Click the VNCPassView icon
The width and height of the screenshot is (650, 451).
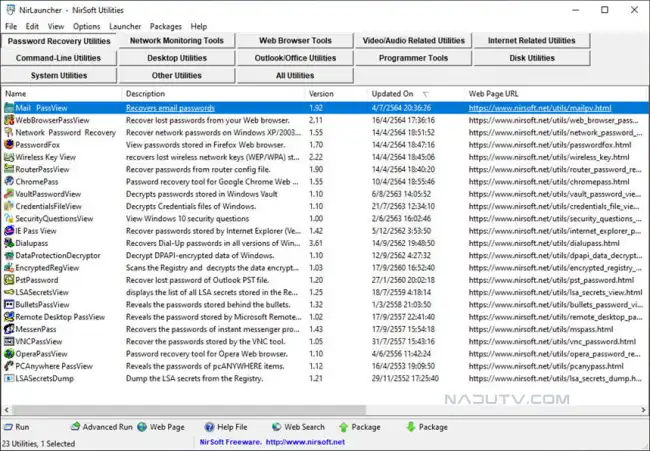click(x=9, y=342)
